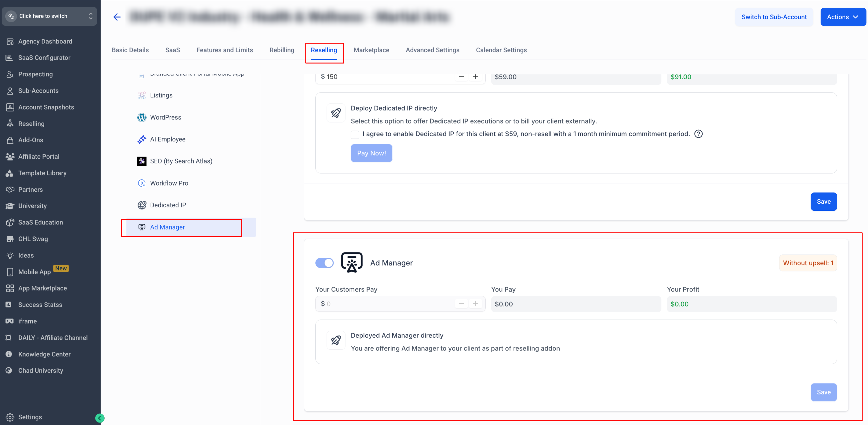Toggle the Ad Manager switch off
The image size is (868, 425).
pyautogui.click(x=324, y=263)
